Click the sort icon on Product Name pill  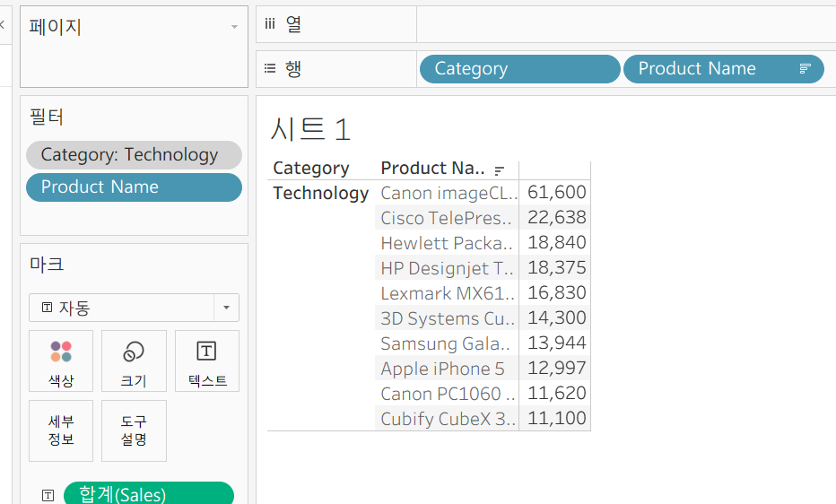806,68
